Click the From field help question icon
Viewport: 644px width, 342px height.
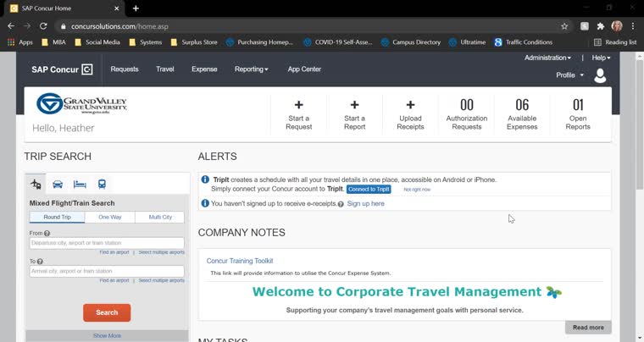(47, 233)
